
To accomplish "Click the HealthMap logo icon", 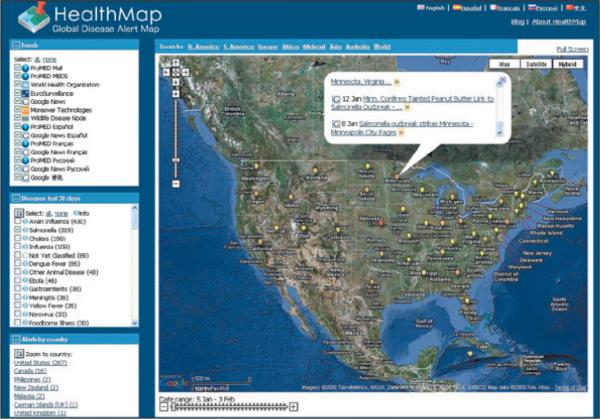I will click(34, 17).
